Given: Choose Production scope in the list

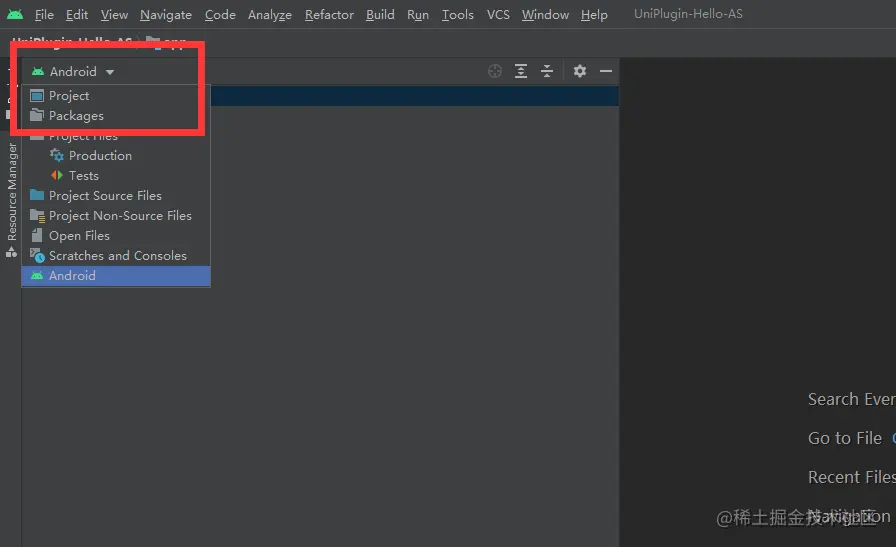Looking at the screenshot, I should [x=116, y=155].
